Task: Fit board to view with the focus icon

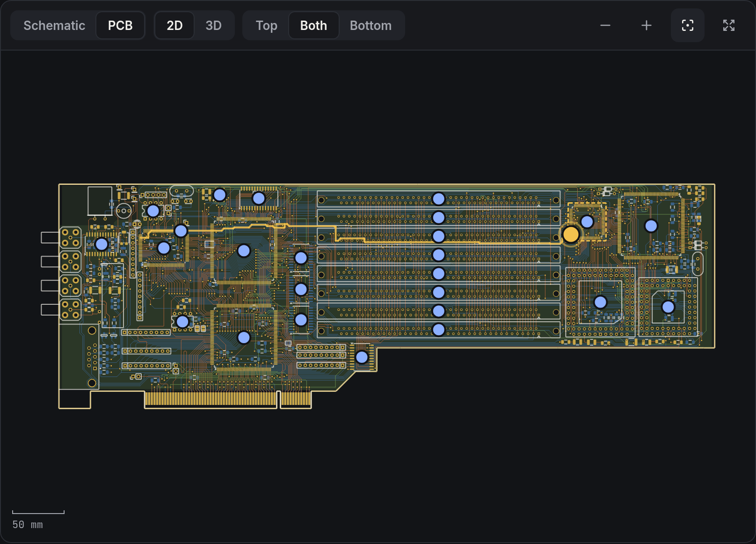Action: pyautogui.click(x=688, y=25)
